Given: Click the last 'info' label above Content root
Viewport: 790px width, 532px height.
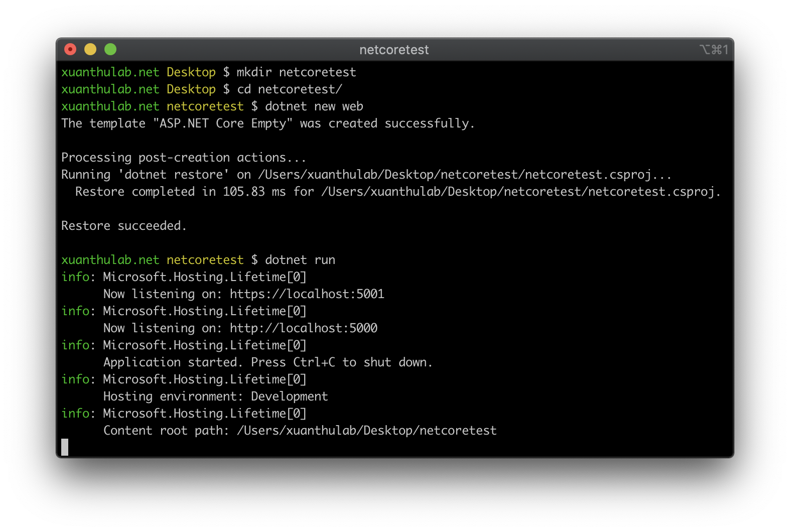Looking at the screenshot, I should [75, 414].
